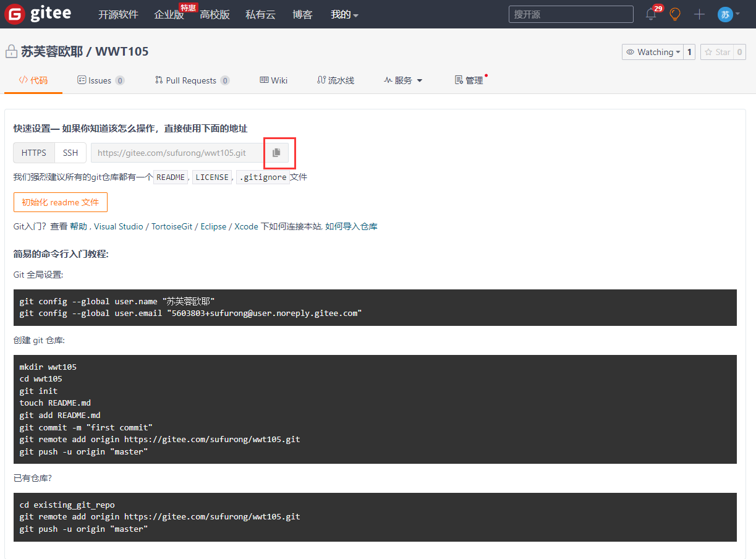Go to the Wiki tab
This screenshot has width=756, height=559.
coord(273,80)
